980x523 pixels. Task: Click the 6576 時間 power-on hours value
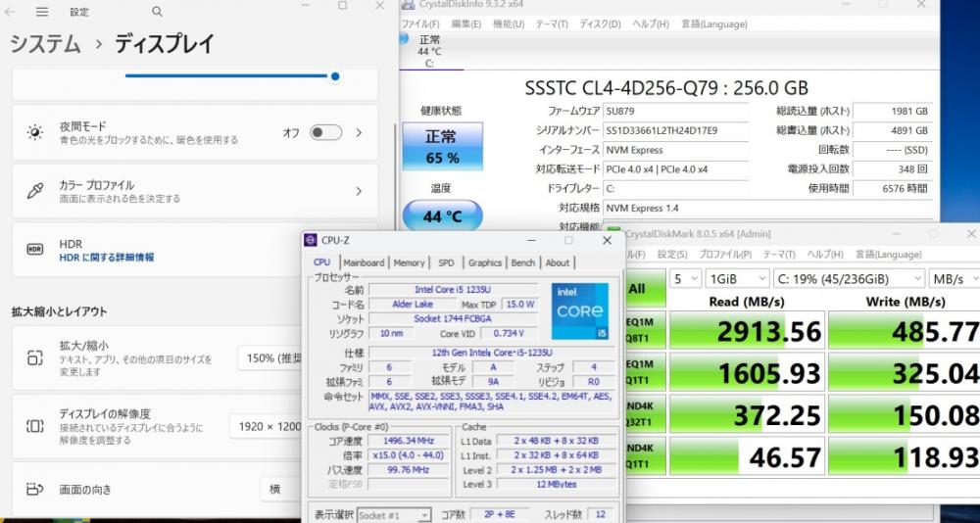point(892,188)
